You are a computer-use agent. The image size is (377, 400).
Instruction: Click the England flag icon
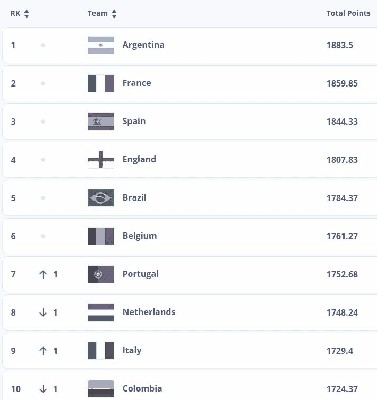point(101,160)
